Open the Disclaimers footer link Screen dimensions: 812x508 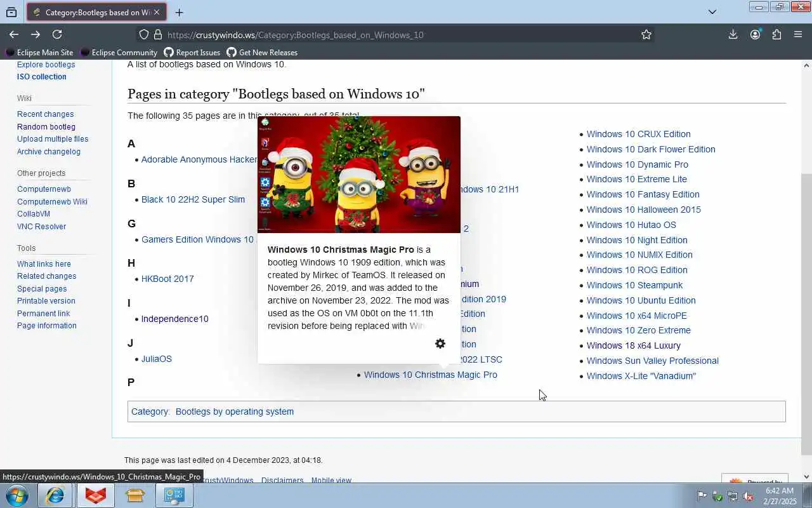click(x=282, y=480)
